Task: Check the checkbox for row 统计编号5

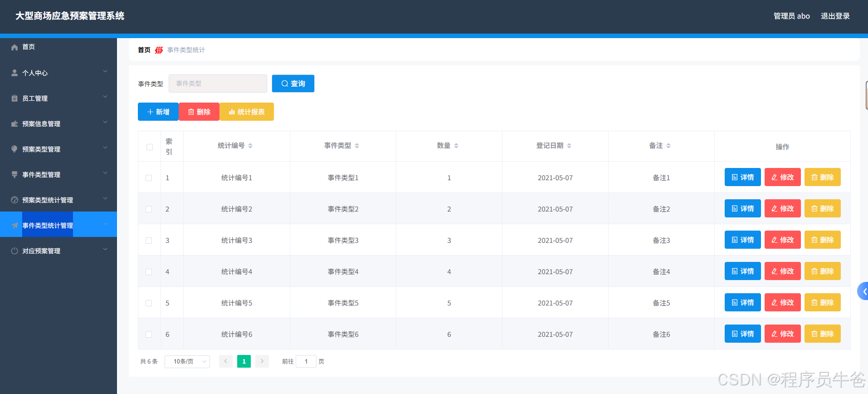Action: 149,303
